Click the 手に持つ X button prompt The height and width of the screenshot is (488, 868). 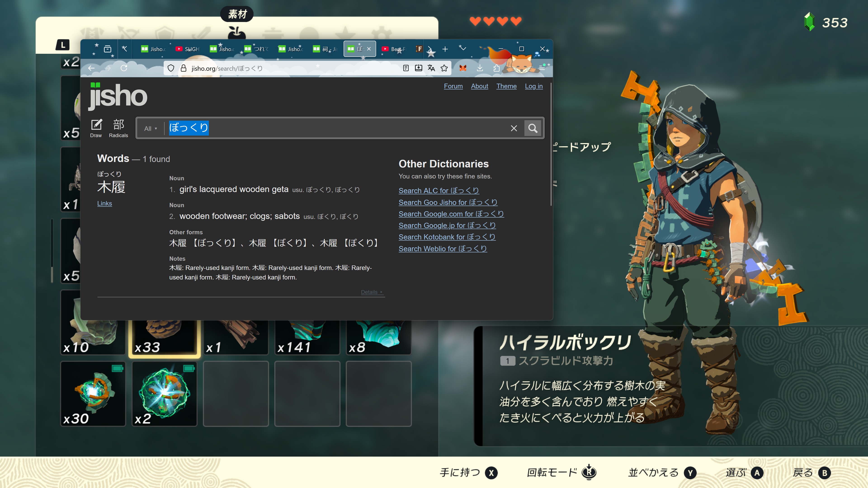point(468,473)
